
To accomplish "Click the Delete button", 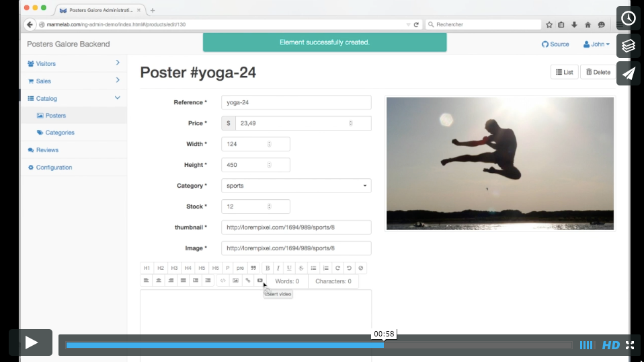I will pos(598,72).
